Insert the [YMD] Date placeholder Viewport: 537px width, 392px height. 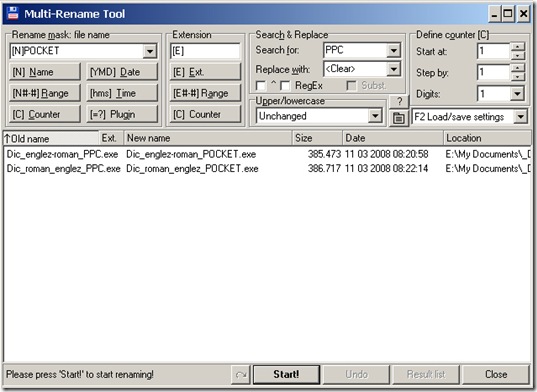pyautogui.click(x=122, y=72)
